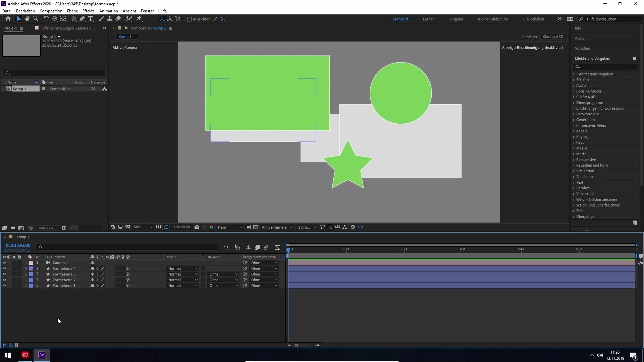This screenshot has width=644, height=362.
Task: Hide the Kamera 1 layer
Action: coord(4,263)
